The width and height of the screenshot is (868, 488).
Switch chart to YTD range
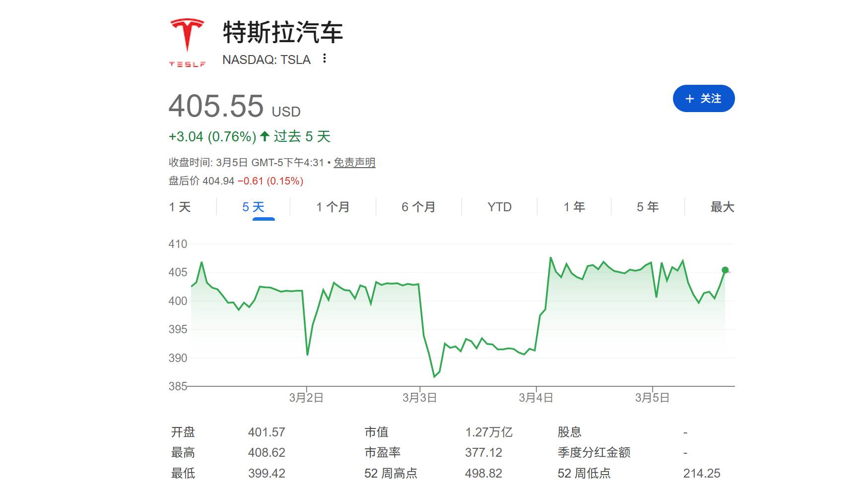pyautogui.click(x=499, y=207)
